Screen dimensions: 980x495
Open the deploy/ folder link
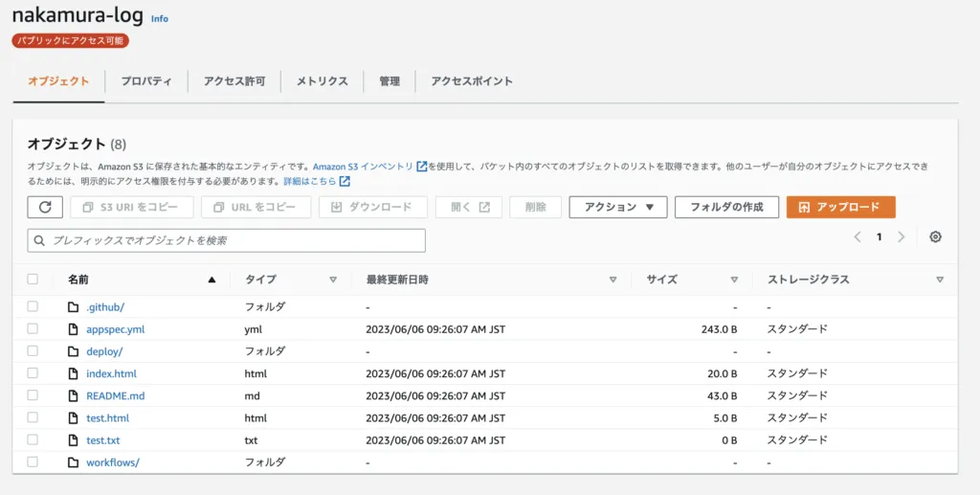(104, 351)
